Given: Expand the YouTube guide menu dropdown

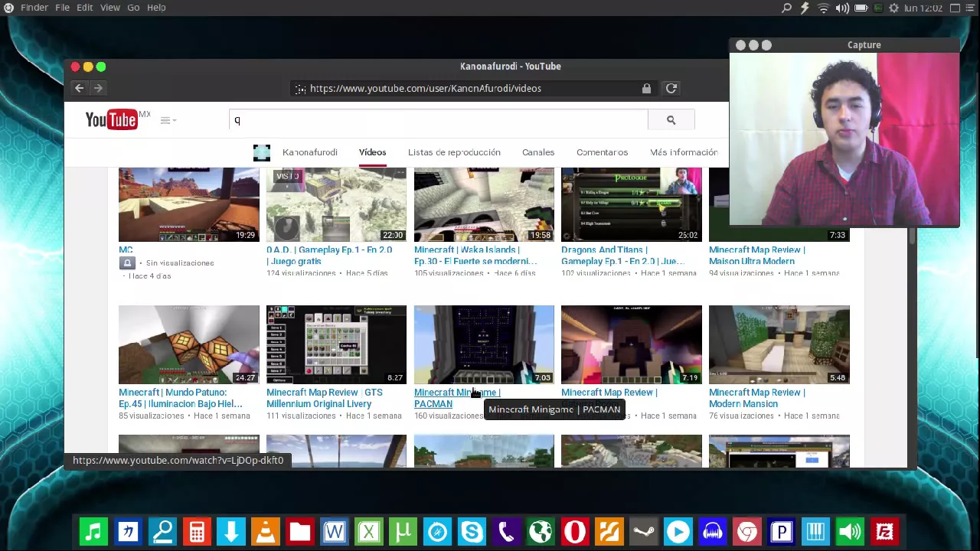Looking at the screenshot, I should tap(168, 120).
